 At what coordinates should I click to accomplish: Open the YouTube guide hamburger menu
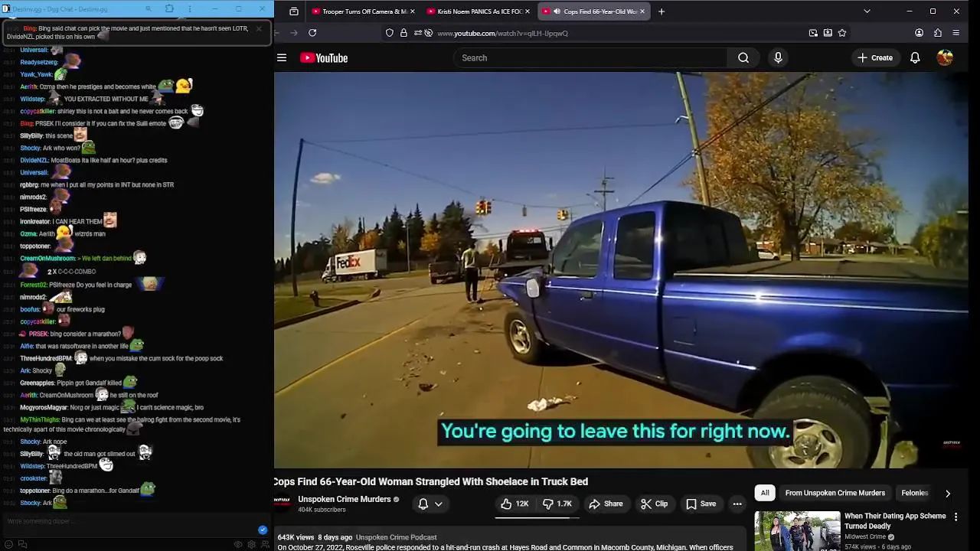282,58
